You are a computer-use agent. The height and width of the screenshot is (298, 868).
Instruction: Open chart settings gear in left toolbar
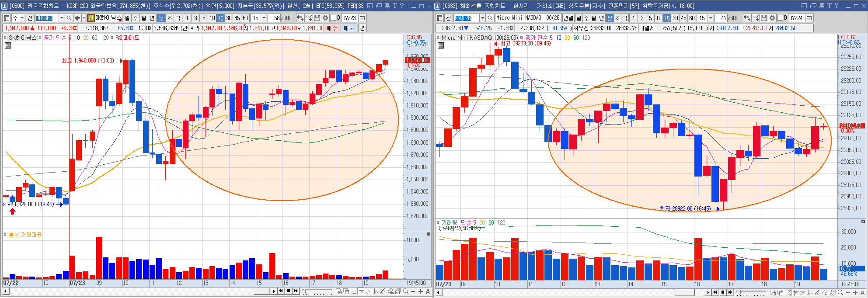click(x=325, y=18)
